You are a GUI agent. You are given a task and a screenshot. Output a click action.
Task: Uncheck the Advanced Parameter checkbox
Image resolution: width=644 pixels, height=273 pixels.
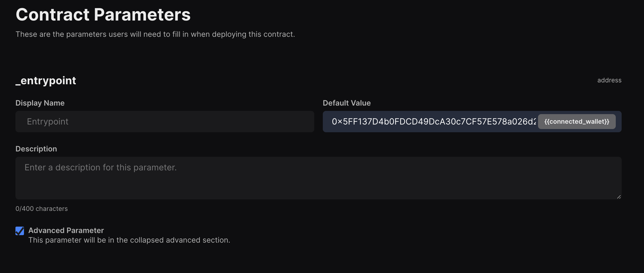coord(20,231)
